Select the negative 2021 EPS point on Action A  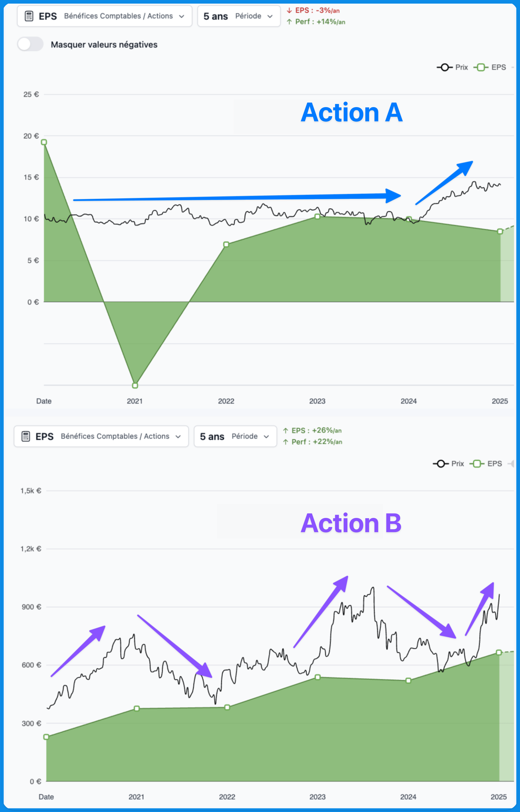(x=135, y=386)
